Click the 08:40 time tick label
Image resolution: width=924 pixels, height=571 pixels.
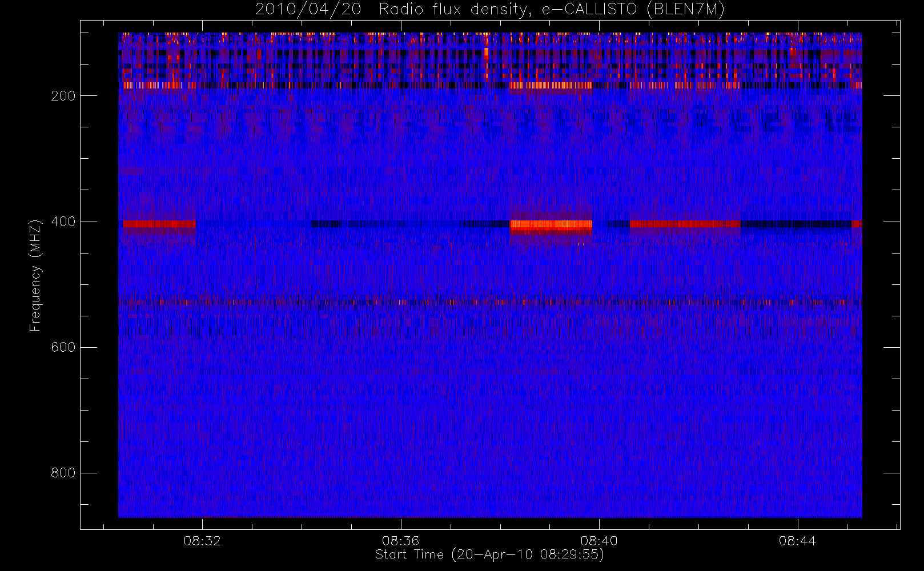pos(599,541)
